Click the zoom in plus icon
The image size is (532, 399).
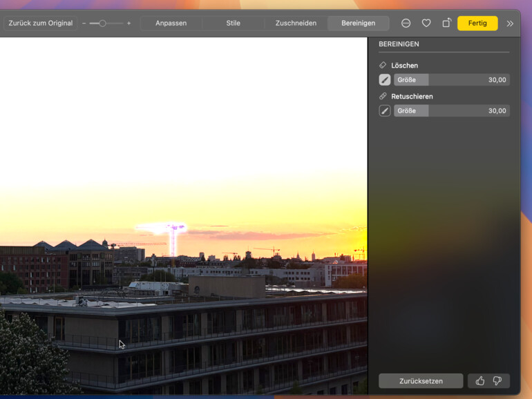coord(129,23)
